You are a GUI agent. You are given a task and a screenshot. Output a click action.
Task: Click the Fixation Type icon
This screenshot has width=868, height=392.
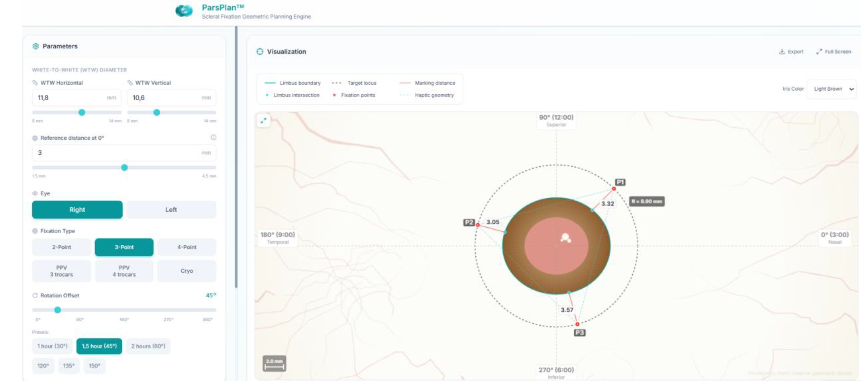pos(35,231)
